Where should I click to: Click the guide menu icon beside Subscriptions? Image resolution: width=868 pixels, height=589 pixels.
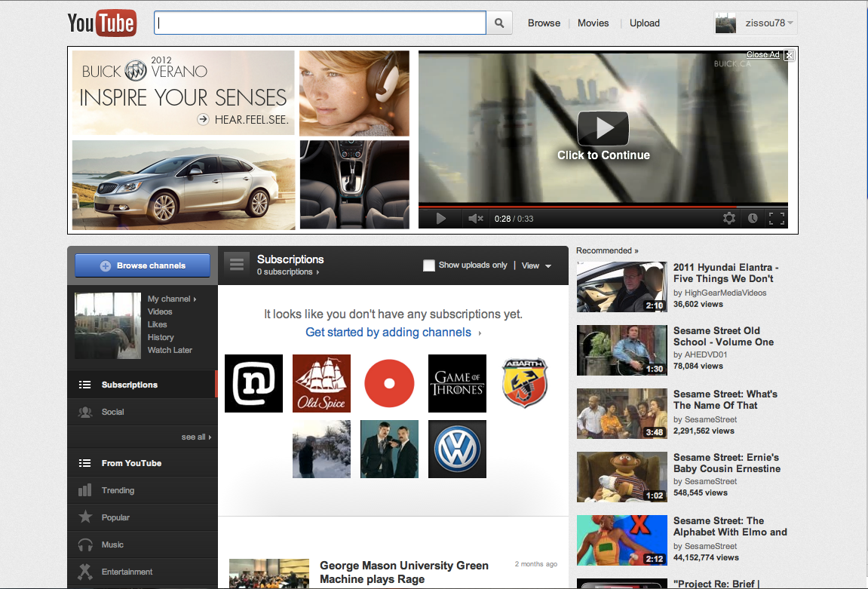[236, 265]
